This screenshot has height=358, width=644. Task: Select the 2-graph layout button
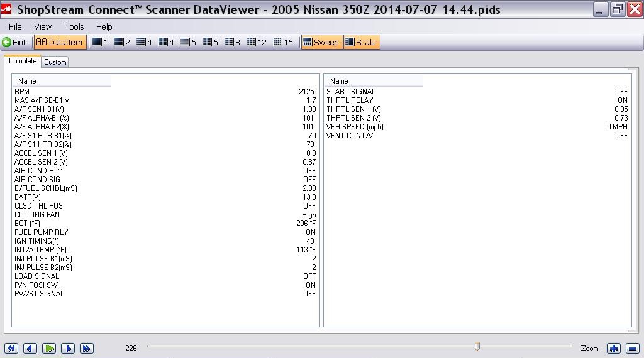coord(122,42)
